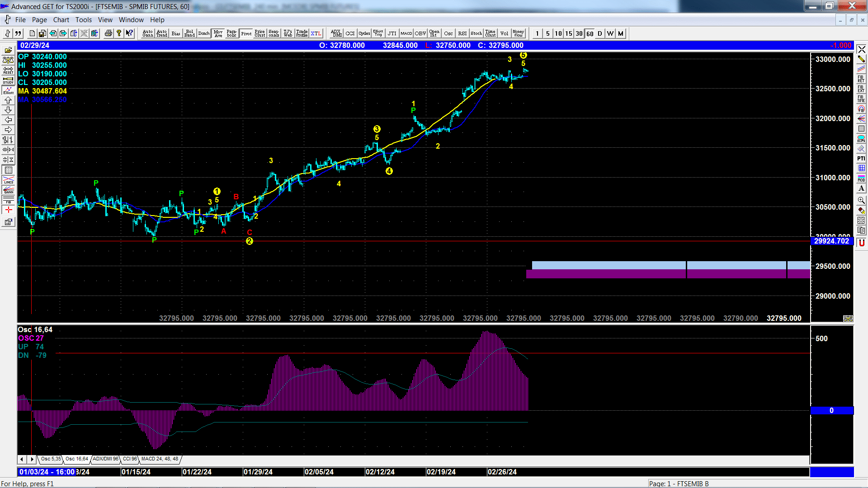Click the next page arrow icon
The height and width of the screenshot is (488, 868).
(63, 33)
